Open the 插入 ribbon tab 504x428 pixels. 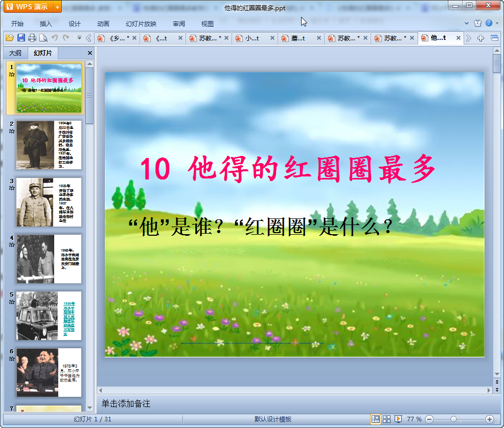(45, 24)
